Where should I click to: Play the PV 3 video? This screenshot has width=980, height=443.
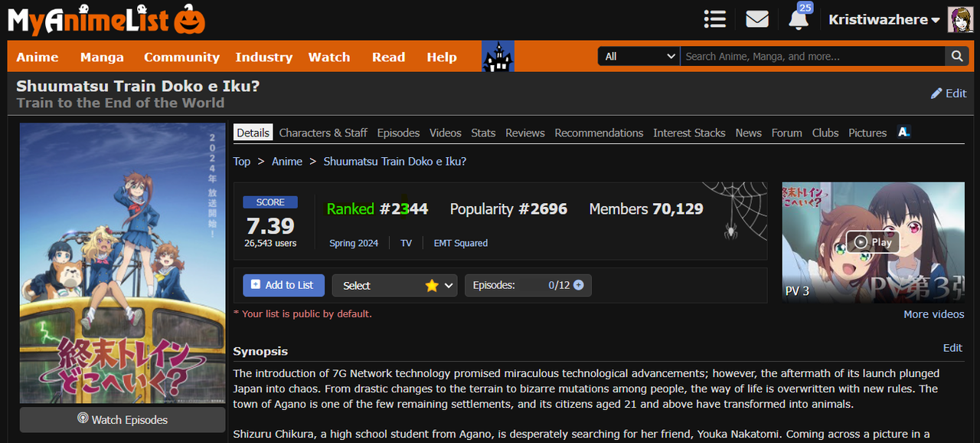pyautogui.click(x=873, y=242)
